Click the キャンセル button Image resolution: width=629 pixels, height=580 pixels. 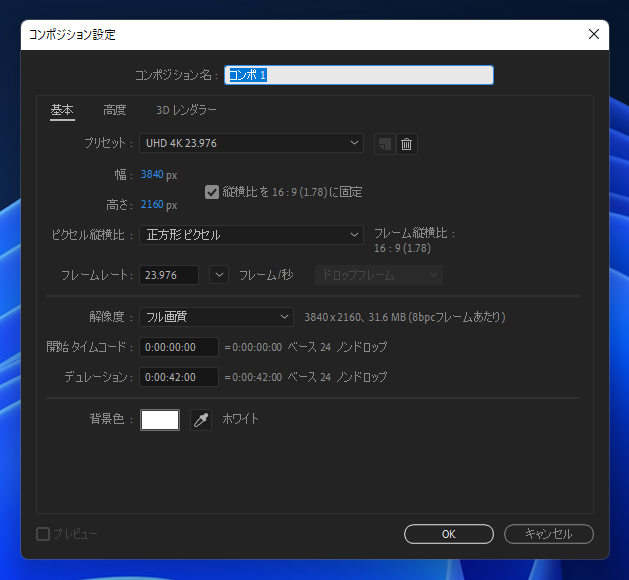(x=549, y=534)
